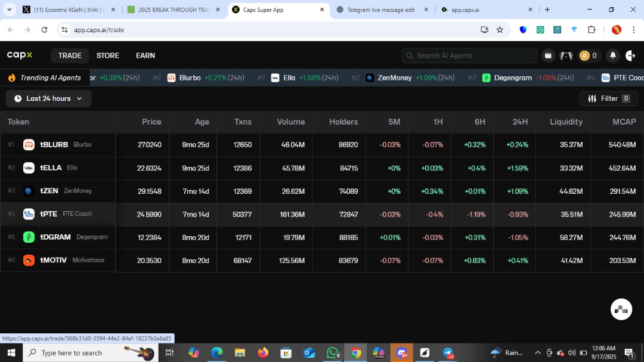This screenshot has height=362, width=644.
Task: Open Telegram from the taskbar
Action: [448, 352]
